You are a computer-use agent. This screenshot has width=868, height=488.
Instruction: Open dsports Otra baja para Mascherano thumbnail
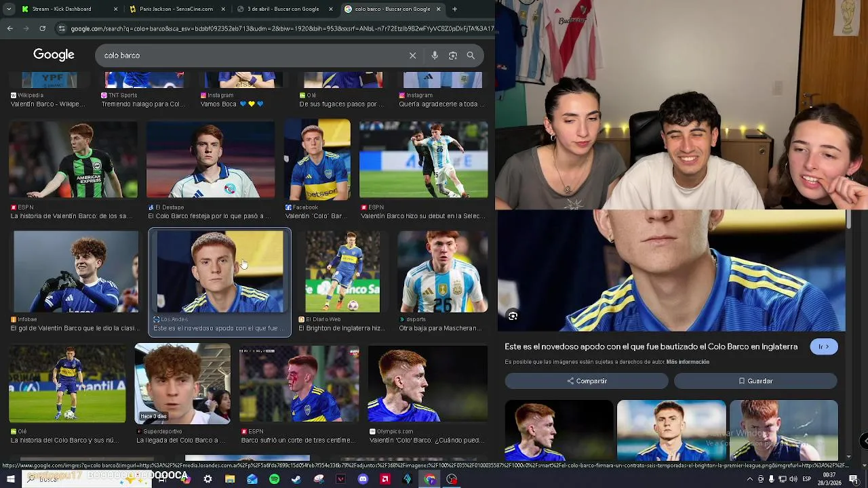coord(442,272)
